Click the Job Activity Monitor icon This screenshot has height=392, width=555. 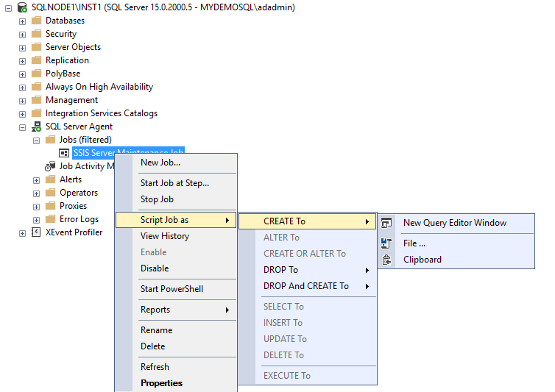[50, 166]
